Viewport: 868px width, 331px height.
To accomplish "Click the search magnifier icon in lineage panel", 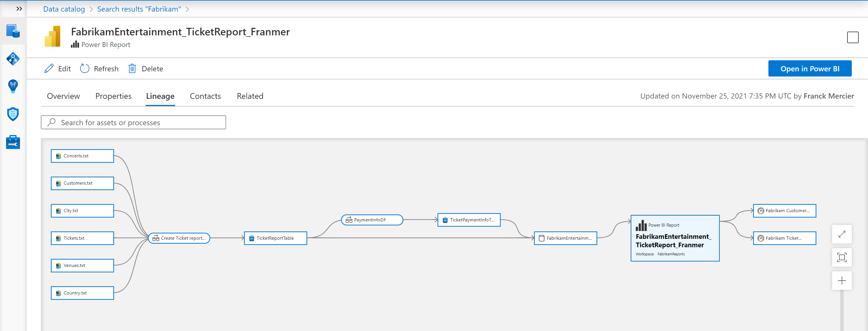I will pyautogui.click(x=52, y=122).
